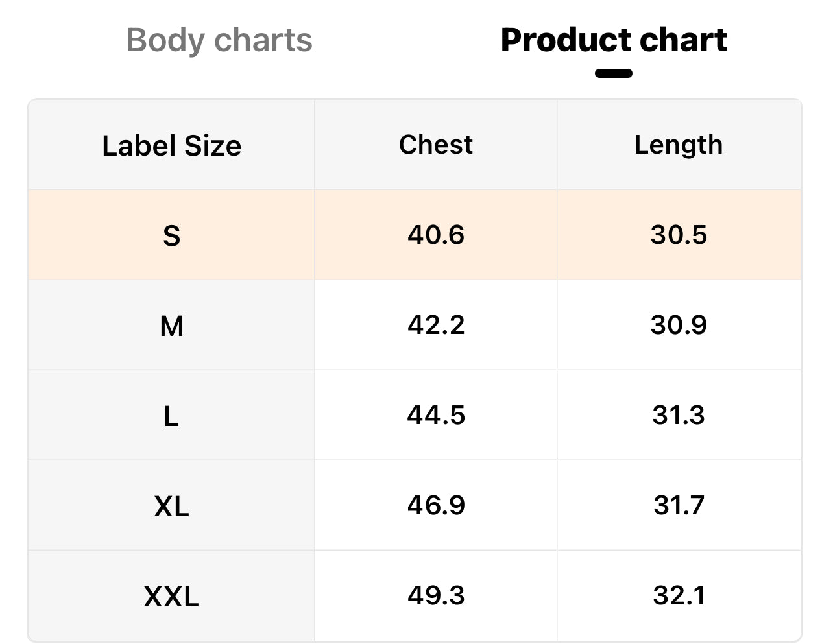The height and width of the screenshot is (644, 833).
Task: Open the Product chart tab
Action: tap(613, 40)
